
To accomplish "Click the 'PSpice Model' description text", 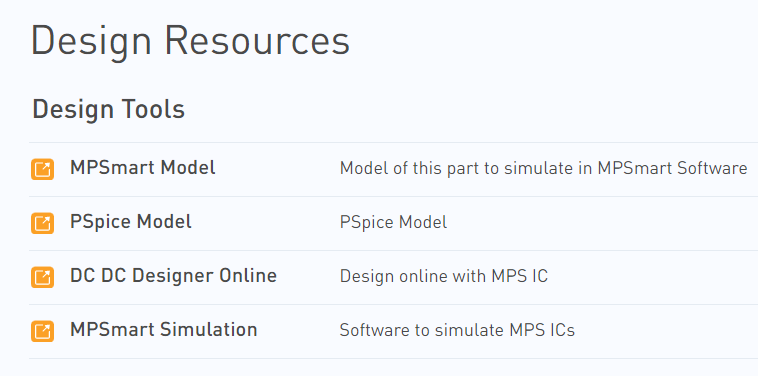I will tap(393, 222).
